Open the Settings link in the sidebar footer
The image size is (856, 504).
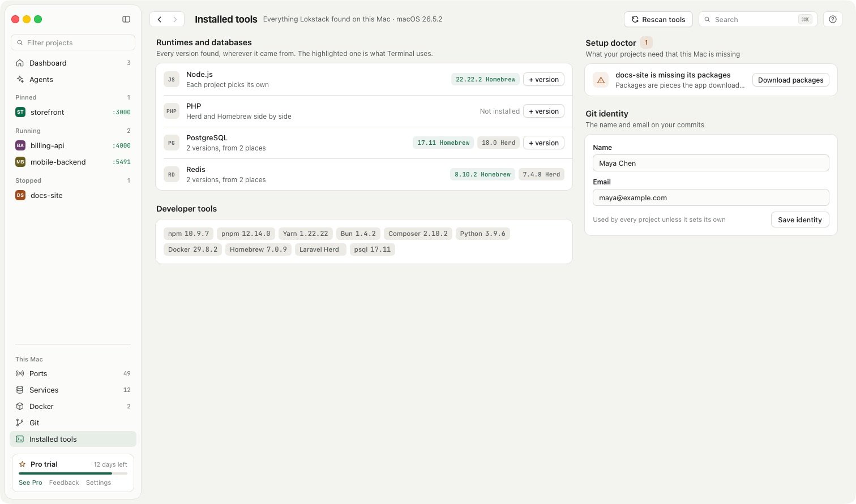[99, 483]
